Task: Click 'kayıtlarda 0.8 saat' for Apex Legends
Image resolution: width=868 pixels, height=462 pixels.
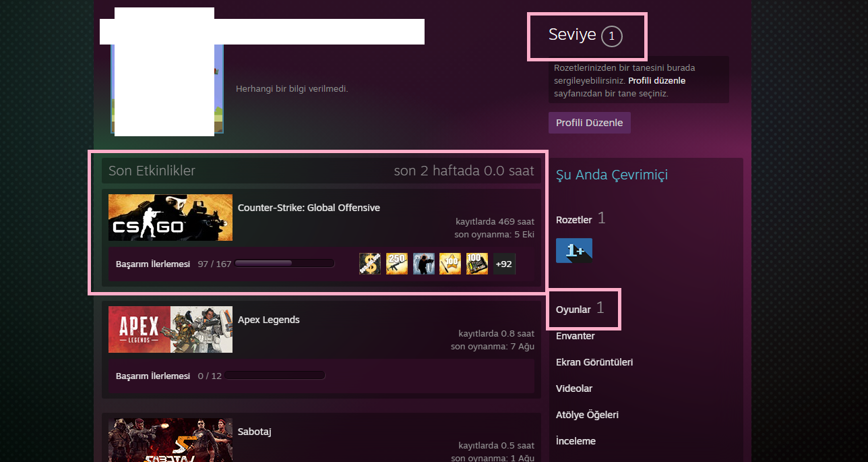Action: point(497,333)
